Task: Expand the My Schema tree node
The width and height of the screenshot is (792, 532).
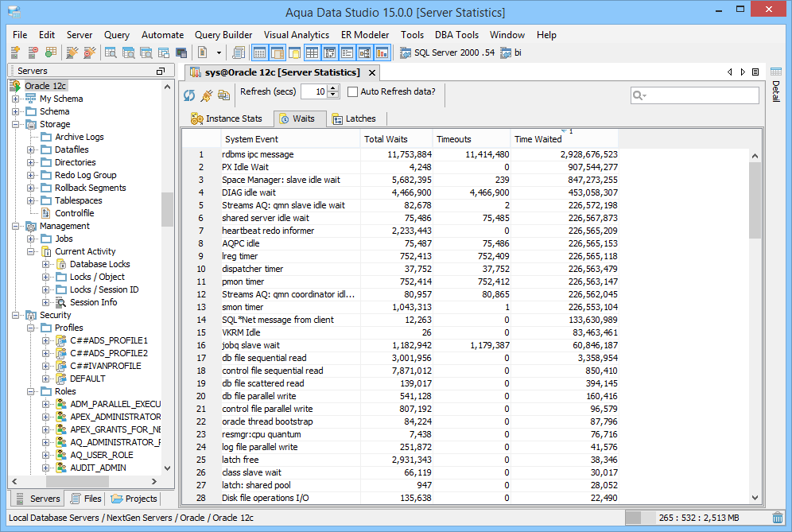Action: pos(16,99)
